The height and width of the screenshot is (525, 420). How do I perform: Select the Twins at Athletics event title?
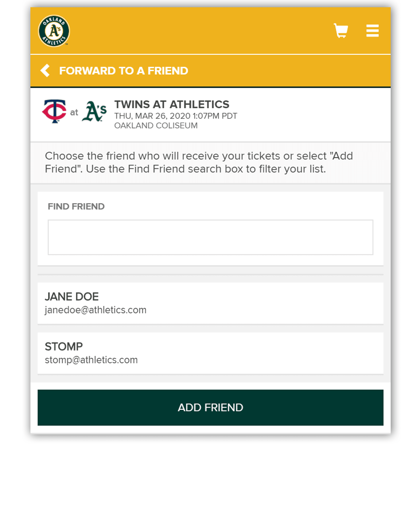(172, 104)
